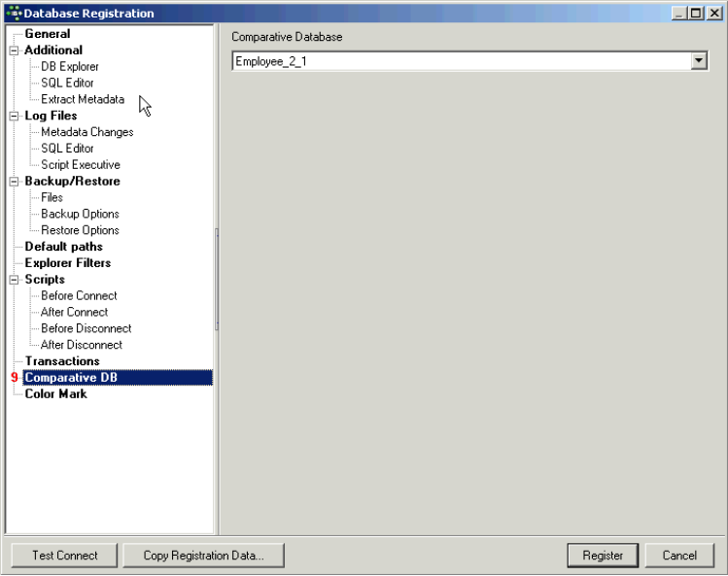728x576 pixels.
Task: Select Restore Options page
Action: pyautogui.click(x=80, y=230)
